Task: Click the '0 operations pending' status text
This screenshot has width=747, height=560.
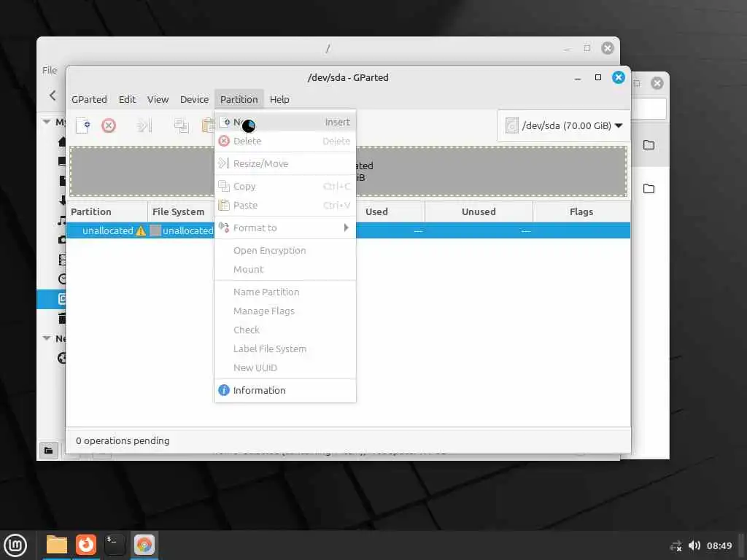Action: (x=123, y=441)
